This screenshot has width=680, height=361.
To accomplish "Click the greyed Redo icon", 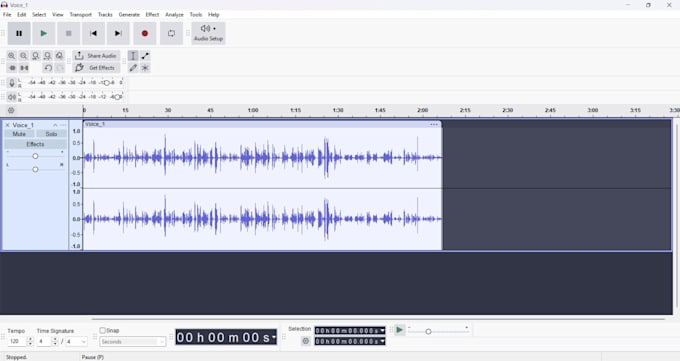I will point(60,68).
